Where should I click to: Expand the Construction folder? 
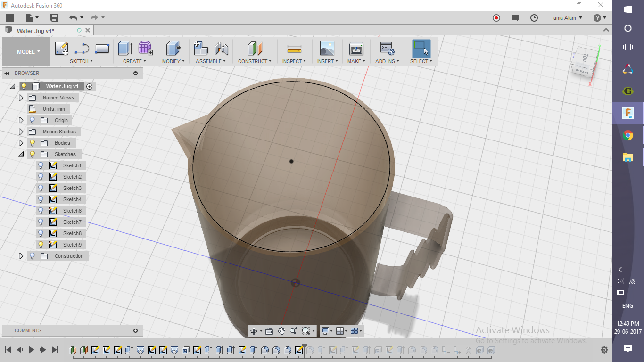point(21,256)
